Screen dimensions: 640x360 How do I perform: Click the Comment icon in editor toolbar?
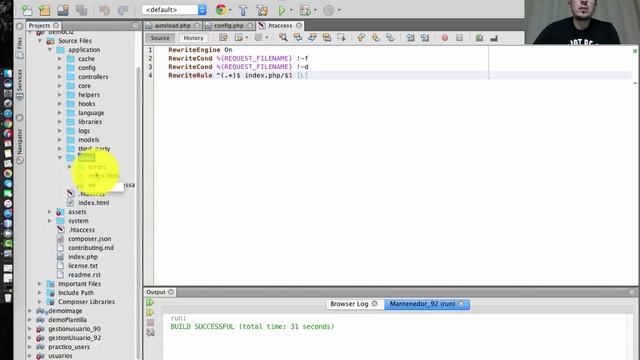point(479,38)
